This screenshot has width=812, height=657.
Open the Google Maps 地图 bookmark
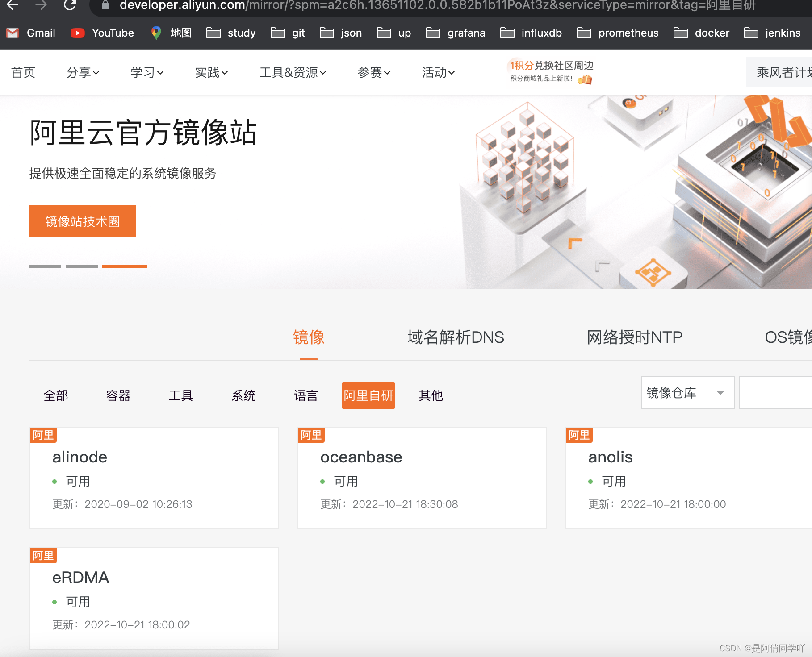pos(171,33)
